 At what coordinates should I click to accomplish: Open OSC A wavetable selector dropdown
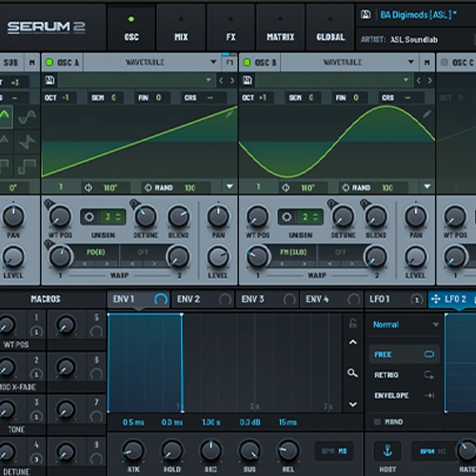point(136,80)
